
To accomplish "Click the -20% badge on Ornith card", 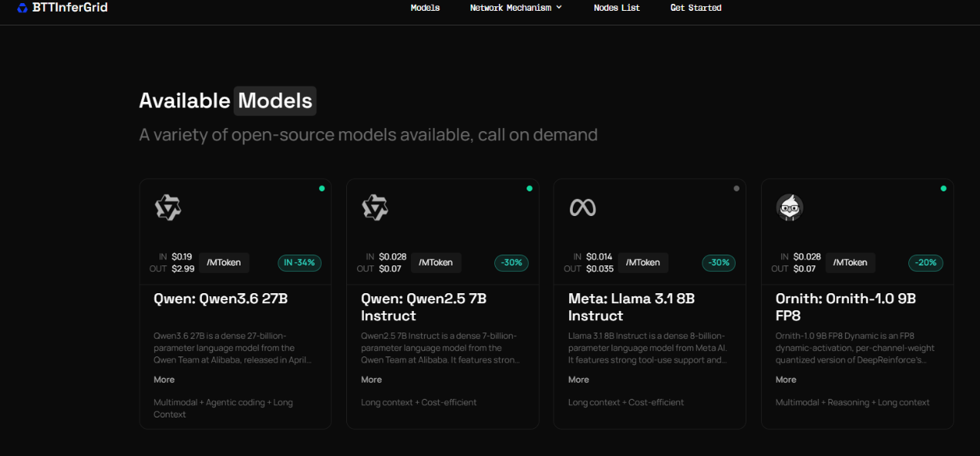I will [926, 262].
